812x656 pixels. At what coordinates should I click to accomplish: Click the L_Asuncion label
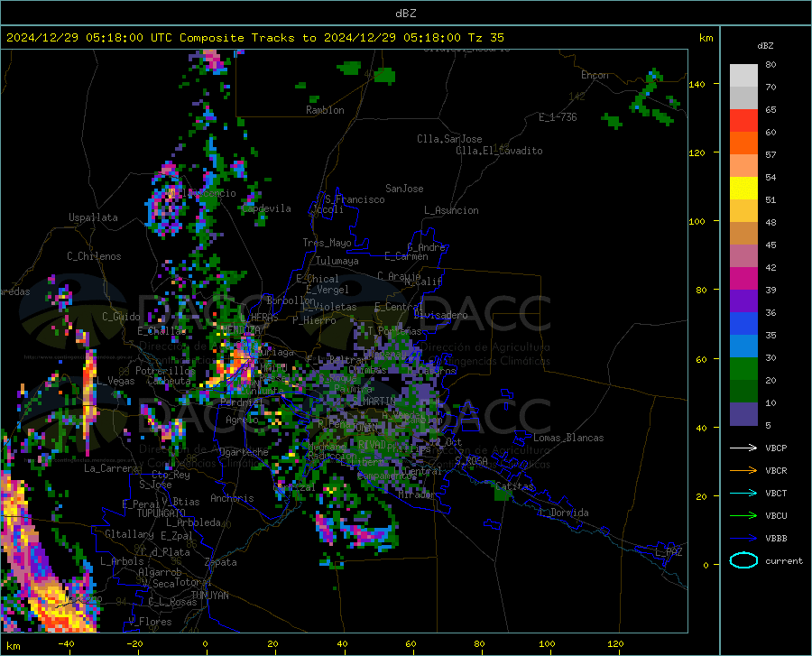coord(451,210)
